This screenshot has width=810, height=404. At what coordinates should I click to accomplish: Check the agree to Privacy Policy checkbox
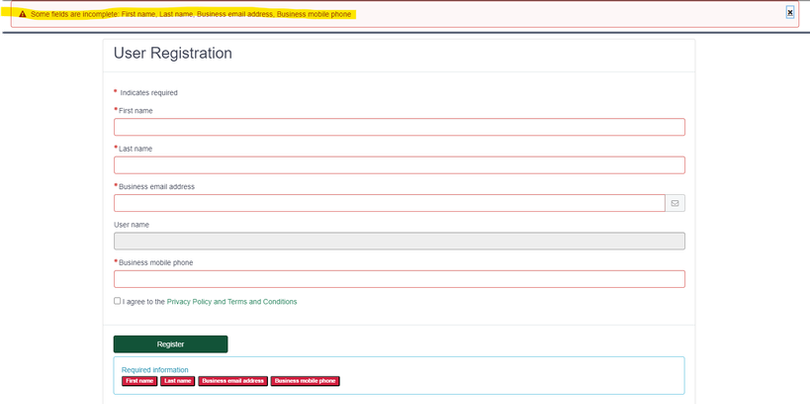(117, 301)
